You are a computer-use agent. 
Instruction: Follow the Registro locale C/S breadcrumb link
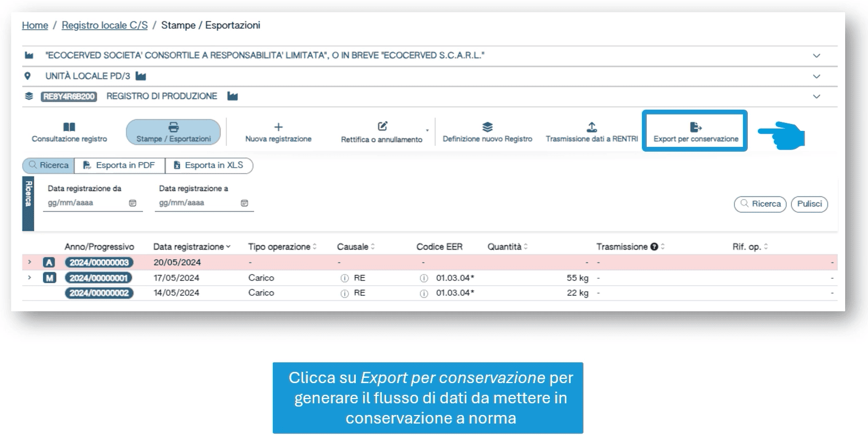pyautogui.click(x=104, y=26)
